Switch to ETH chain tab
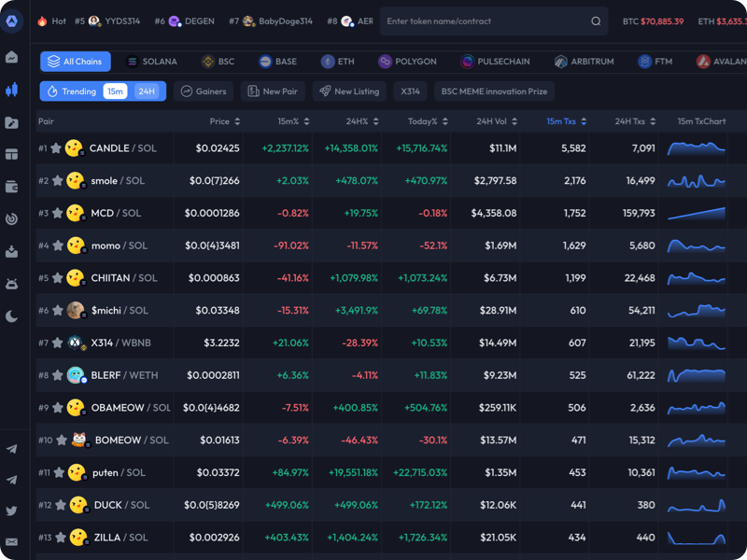747x560 pixels. pos(338,62)
